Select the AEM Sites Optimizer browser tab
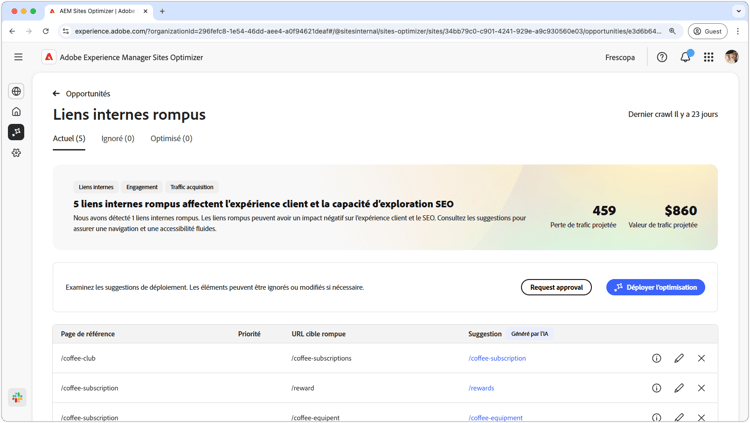This screenshot has width=750, height=423. [x=98, y=11]
